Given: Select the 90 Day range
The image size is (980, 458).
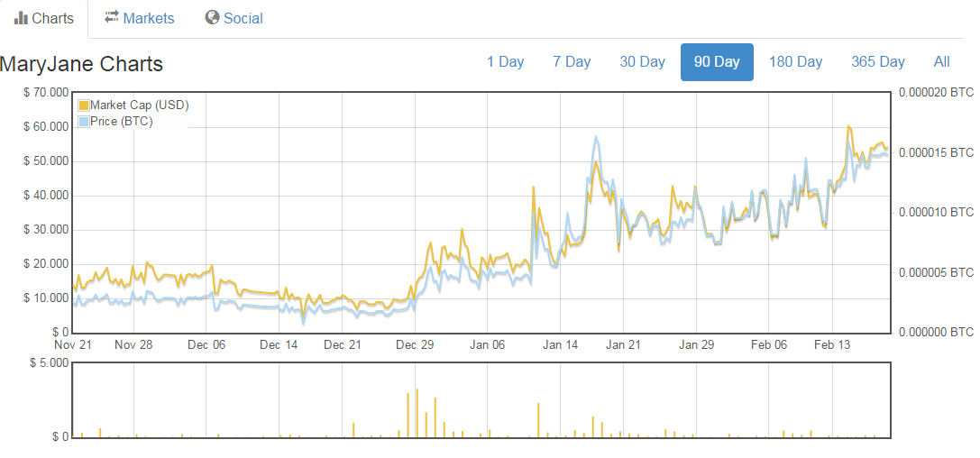Looking at the screenshot, I should pyautogui.click(x=717, y=62).
